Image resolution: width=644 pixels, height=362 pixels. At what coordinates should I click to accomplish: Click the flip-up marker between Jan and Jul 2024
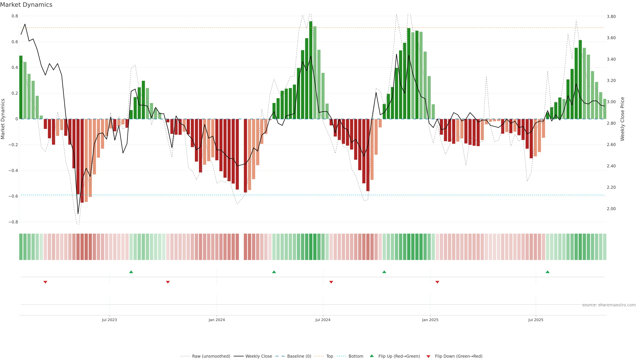tap(274, 272)
